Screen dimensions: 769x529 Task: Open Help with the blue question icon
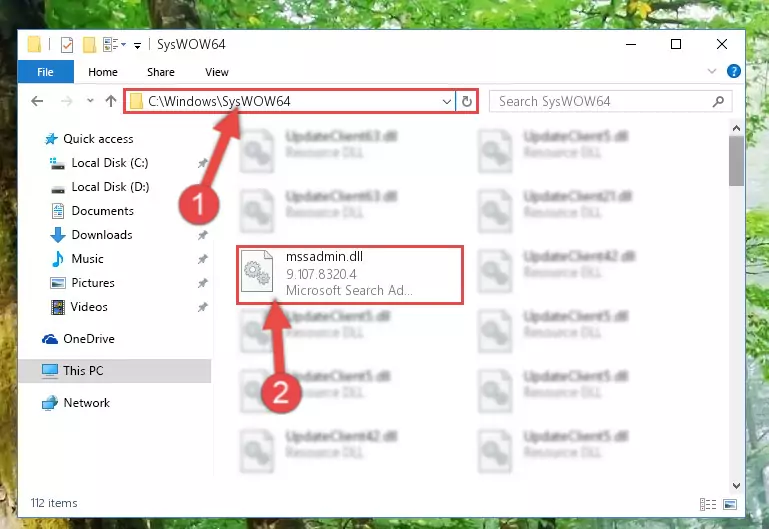[734, 72]
